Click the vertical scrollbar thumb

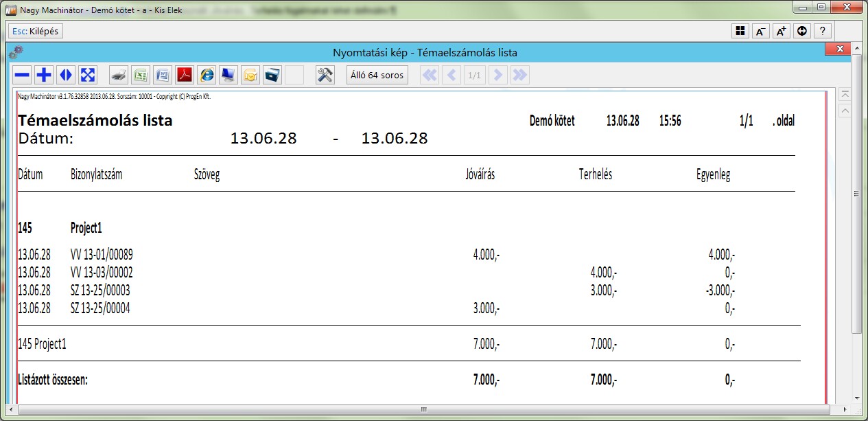(x=856, y=194)
